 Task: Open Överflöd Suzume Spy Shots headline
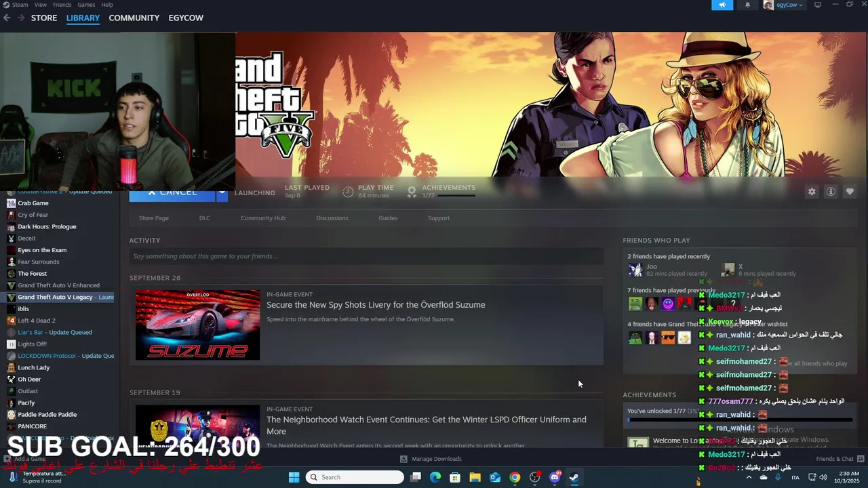tap(376, 305)
